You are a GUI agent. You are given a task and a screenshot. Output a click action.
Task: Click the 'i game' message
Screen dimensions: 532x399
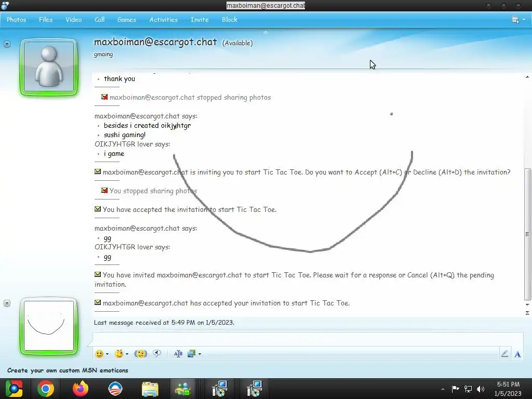pyautogui.click(x=114, y=154)
